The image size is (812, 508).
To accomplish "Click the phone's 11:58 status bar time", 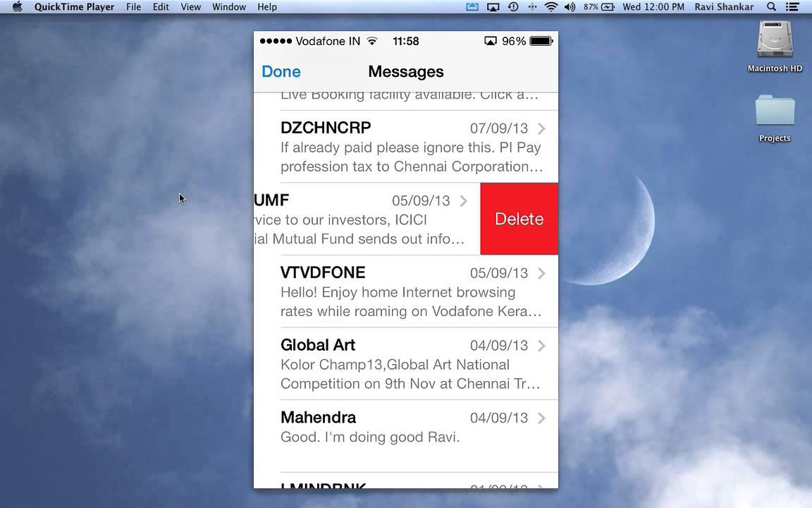I will pyautogui.click(x=405, y=41).
